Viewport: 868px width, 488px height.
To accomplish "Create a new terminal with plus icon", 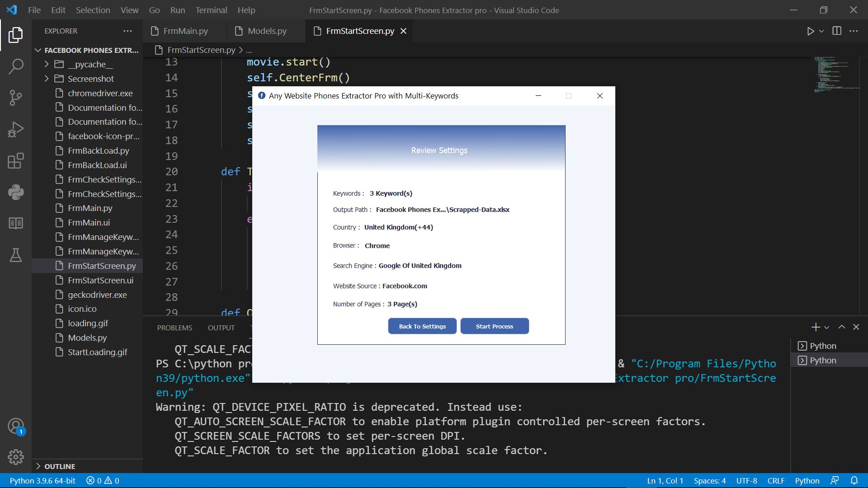I will coord(816,327).
